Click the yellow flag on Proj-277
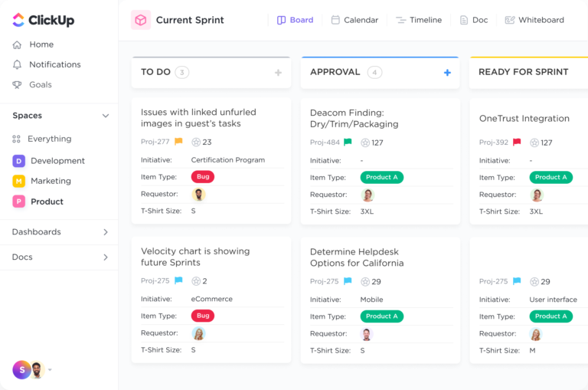Viewport: 588px width, 390px height. point(178,142)
